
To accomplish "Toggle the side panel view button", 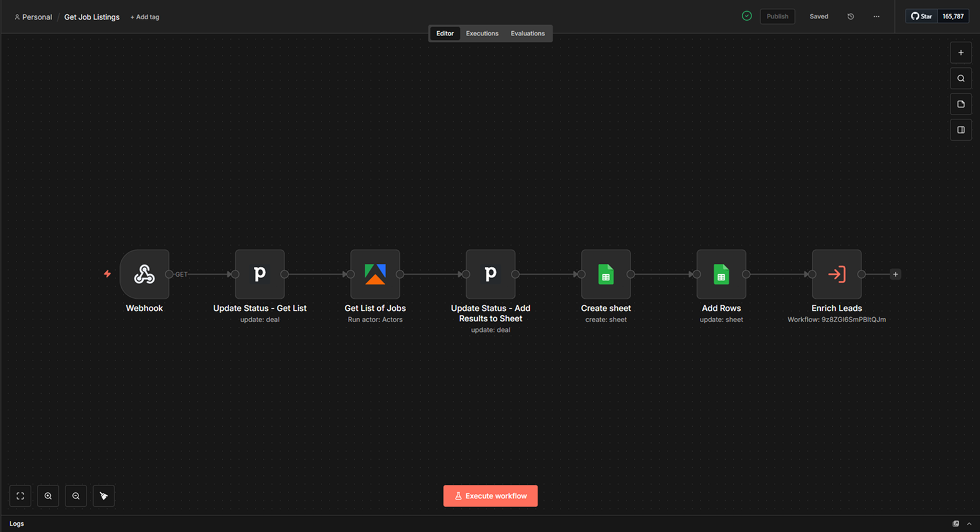I will pyautogui.click(x=960, y=130).
